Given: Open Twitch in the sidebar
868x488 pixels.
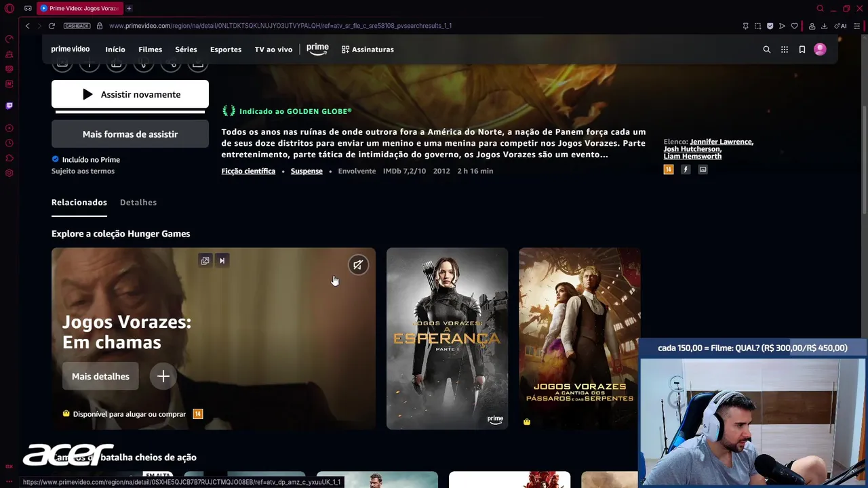Looking at the screenshot, I should point(9,106).
